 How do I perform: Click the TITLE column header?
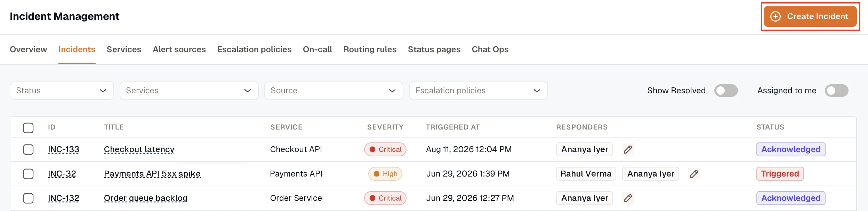[x=114, y=127]
